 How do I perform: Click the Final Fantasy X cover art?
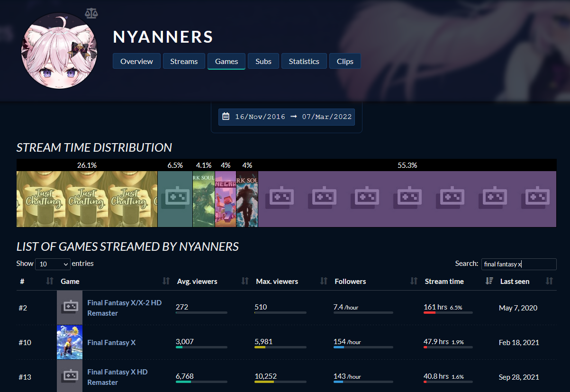70,342
